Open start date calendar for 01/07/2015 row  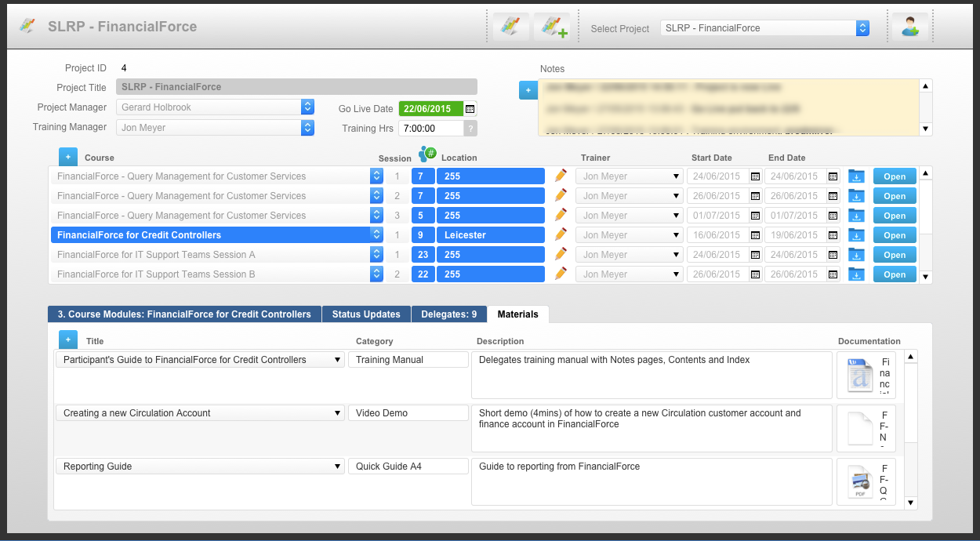point(755,216)
